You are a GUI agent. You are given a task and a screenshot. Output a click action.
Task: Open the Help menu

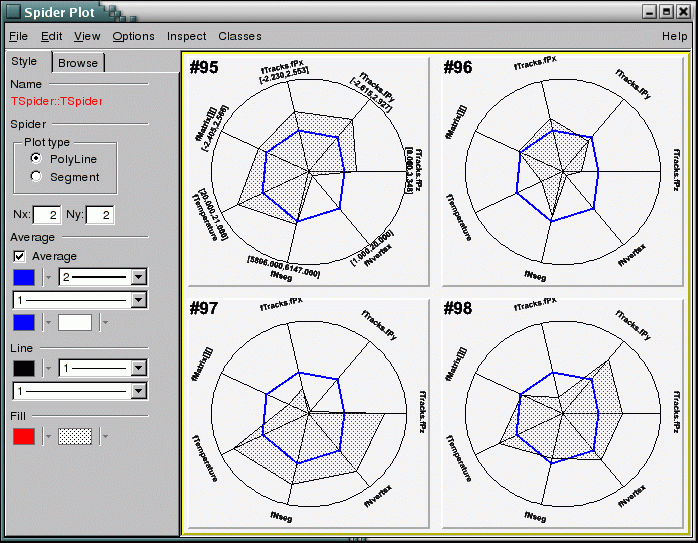click(674, 36)
